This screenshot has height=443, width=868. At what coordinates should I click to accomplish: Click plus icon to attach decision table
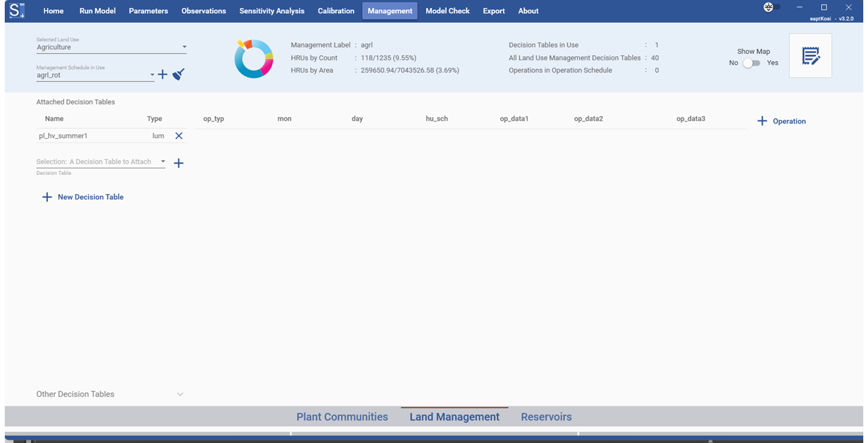pyautogui.click(x=179, y=163)
